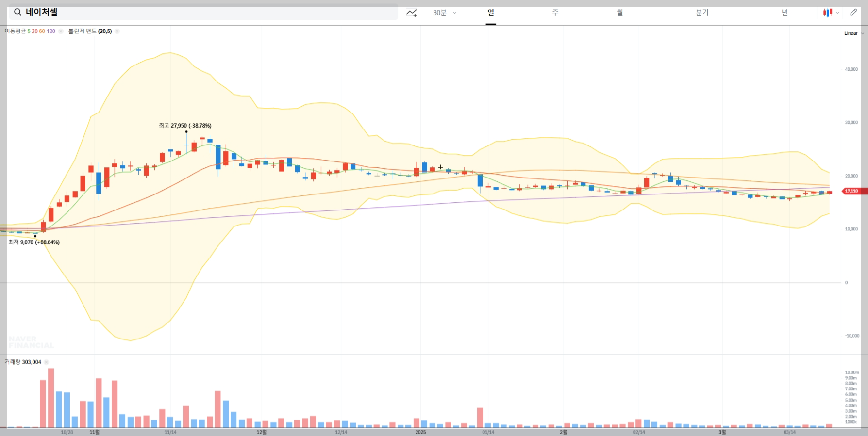Screen dimensions: 868x436
Task: Open 거래량 303,004 indicator settings
Action: [23, 362]
